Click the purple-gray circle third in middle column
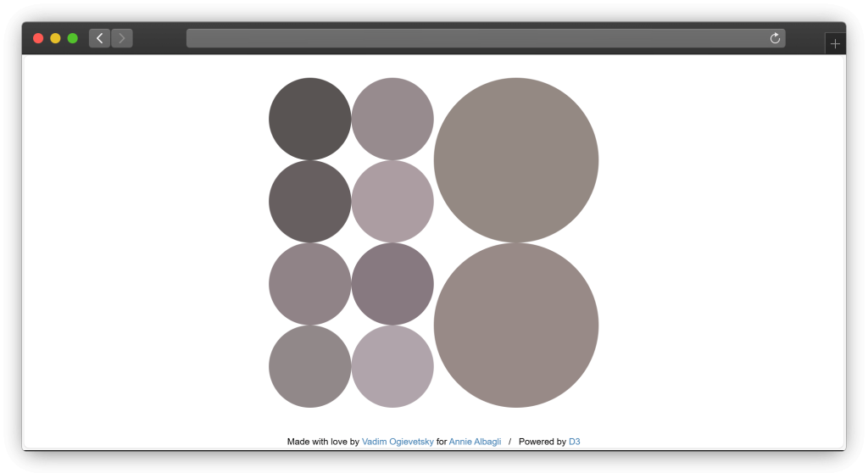 pyautogui.click(x=392, y=284)
